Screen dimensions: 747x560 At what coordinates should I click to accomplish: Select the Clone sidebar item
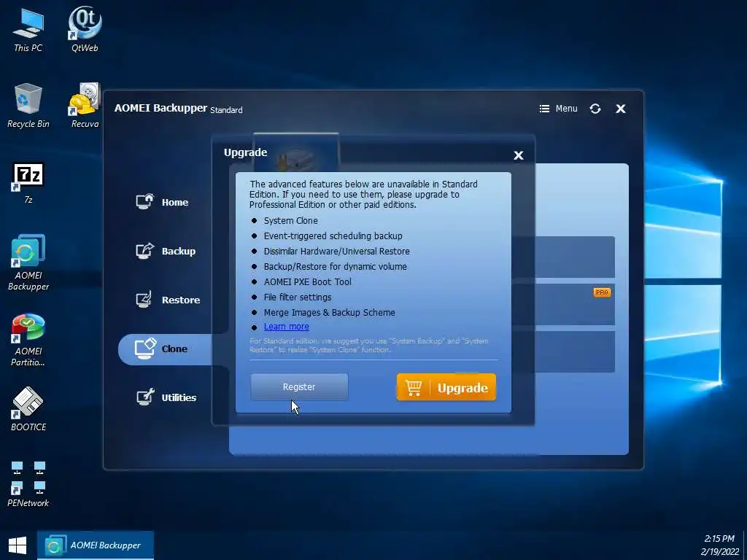pyautogui.click(x=165, y=349)
